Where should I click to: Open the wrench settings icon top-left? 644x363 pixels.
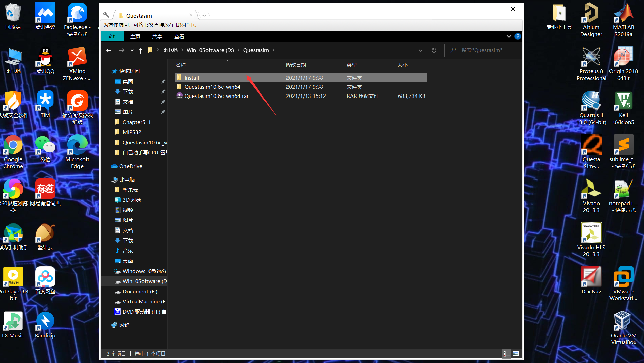106,15
